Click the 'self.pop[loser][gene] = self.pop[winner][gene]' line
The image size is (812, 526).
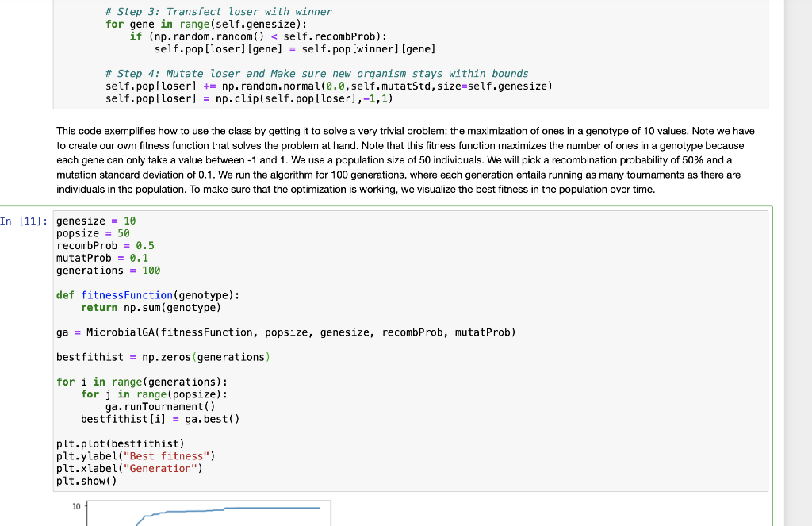tap(295, 48)
